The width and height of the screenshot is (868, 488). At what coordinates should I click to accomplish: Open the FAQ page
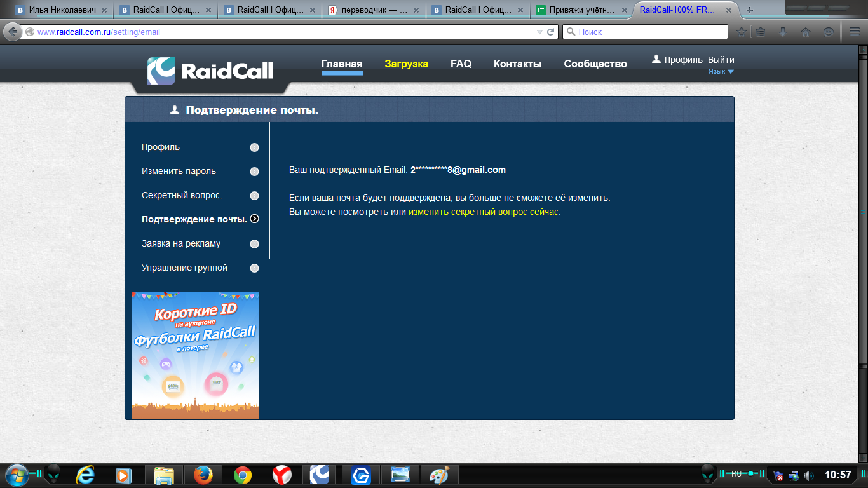(461, 64)
